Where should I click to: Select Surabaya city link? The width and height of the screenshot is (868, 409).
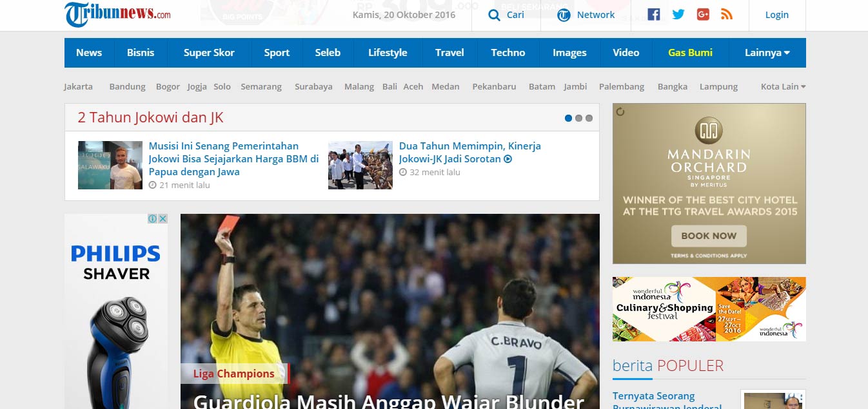pyautogui.click(x=313, y=86)
